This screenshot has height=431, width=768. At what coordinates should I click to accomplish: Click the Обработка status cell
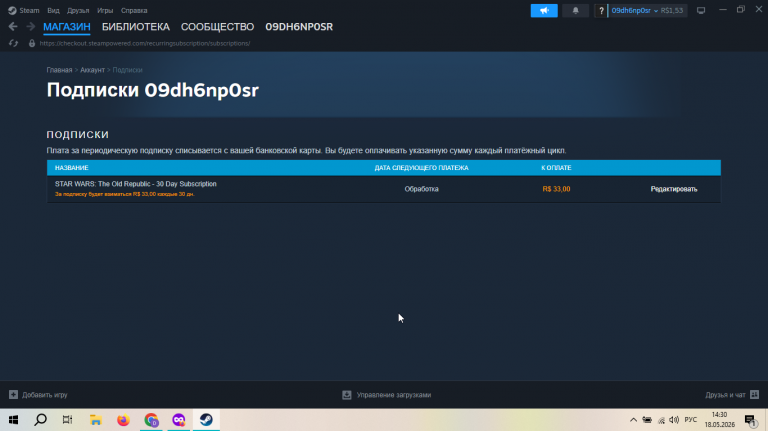pos(421,189)
